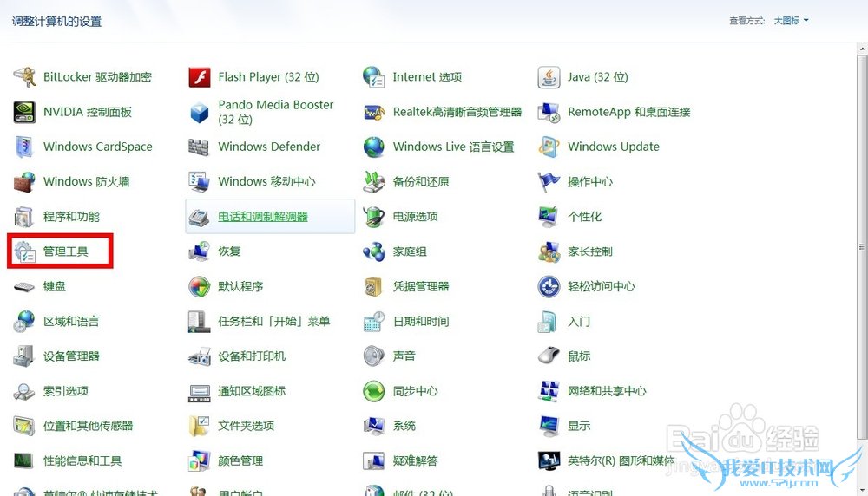Click 索引选项 magnifier icon
Image resolution: width=868 pixels, height=496 pixels.
pyautogui.click(x=24, y=391)
